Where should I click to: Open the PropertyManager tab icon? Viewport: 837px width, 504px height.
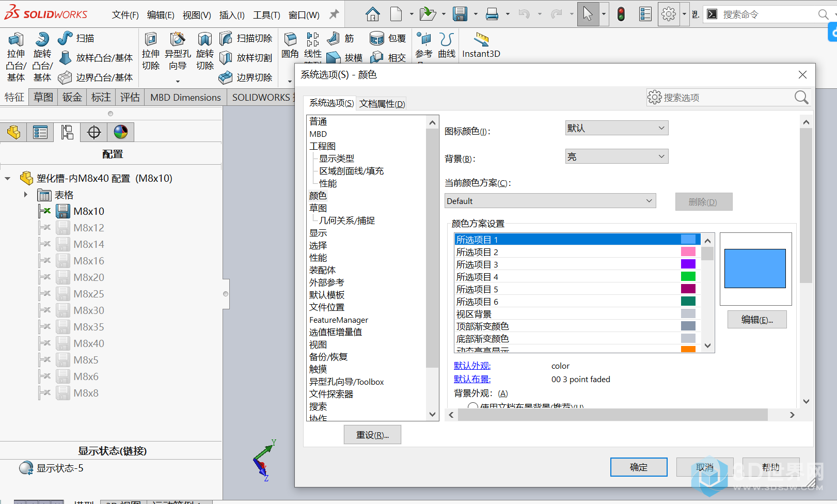(x=40, y=132)
